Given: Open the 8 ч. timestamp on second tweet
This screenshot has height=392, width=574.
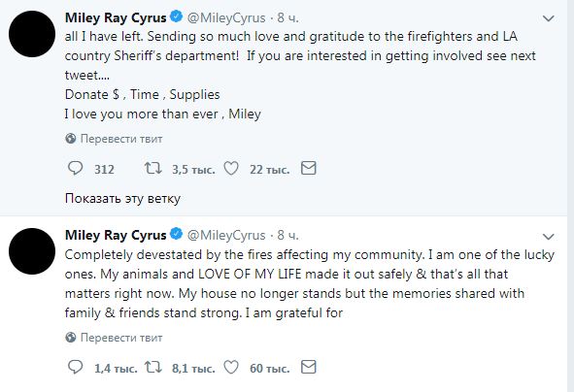Looking at the screenshot, I should 287,235.
